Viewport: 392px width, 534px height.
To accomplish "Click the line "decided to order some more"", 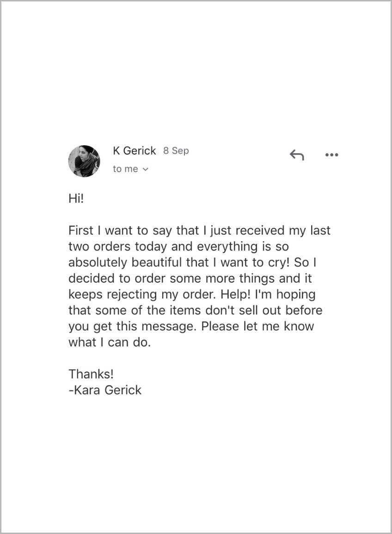I will point(190,278).
